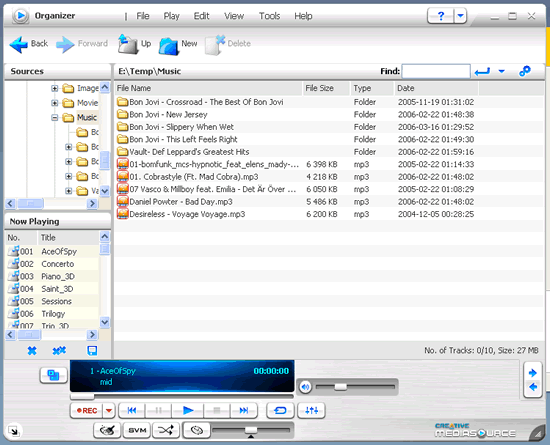Pause playback
The image size is (550, 445).
[159, 410]
